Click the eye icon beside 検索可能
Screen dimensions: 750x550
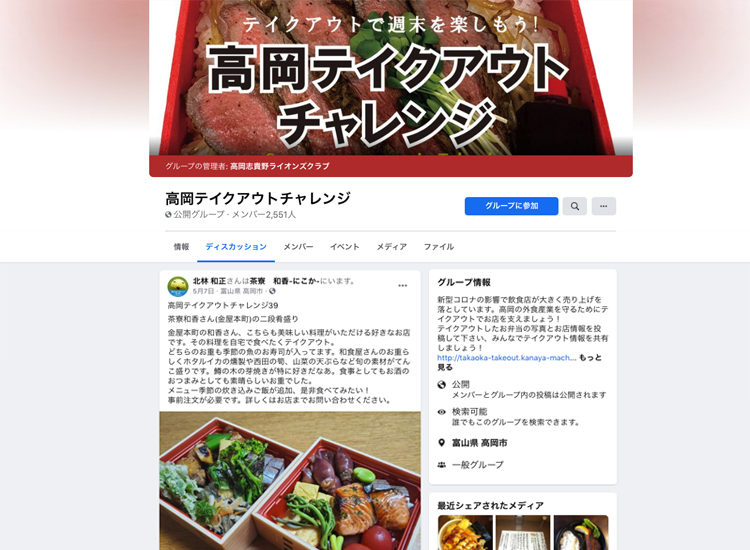click(441, 412)
